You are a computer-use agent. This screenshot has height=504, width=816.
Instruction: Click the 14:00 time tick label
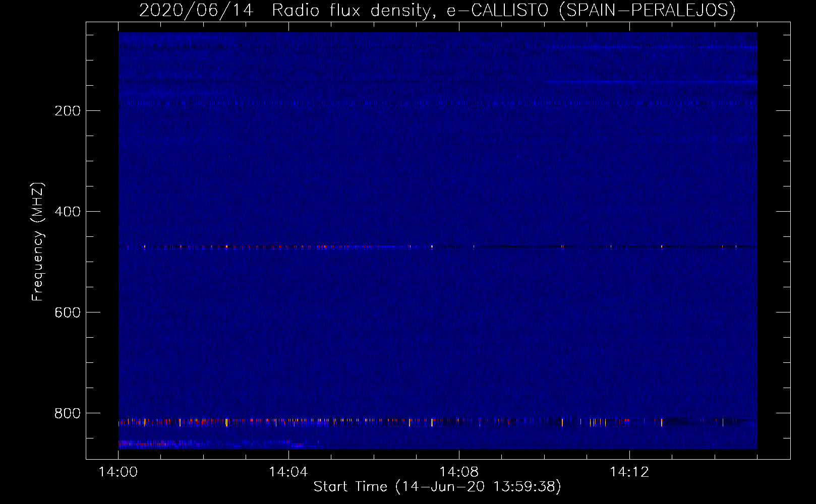(118, 472)
